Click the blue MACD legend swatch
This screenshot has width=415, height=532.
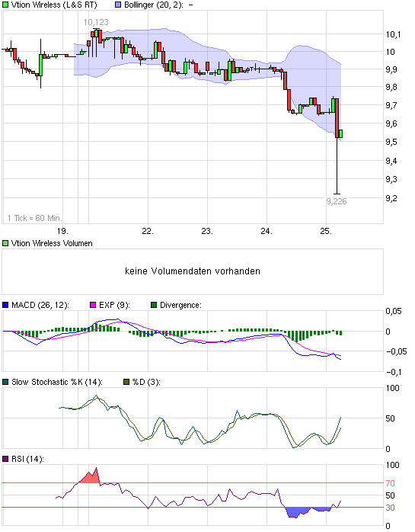(5, 305)
